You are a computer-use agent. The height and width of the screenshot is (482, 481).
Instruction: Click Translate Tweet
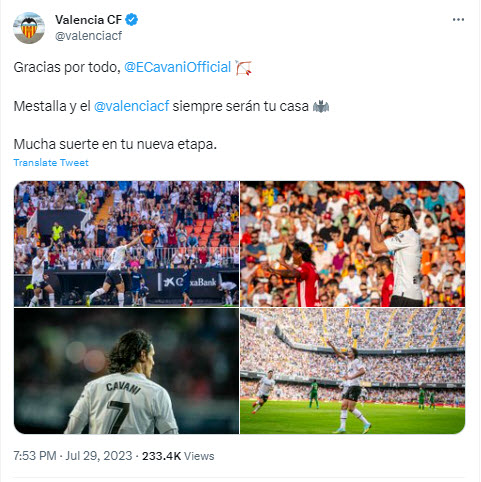coord(51,163)
